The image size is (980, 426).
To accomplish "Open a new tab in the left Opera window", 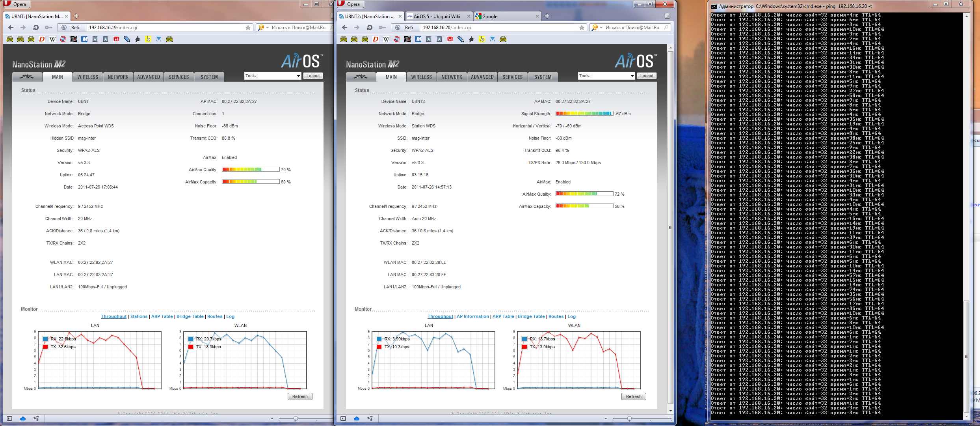I will [76, 16].
